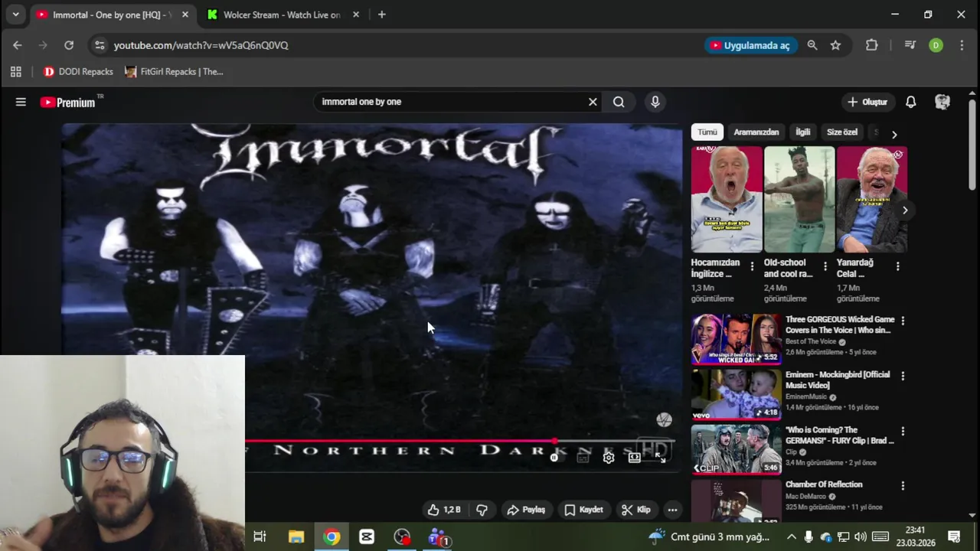This screenshot has width=980, height=551.
Task: Select the Tümü filter chip
Action: [x=707, y=132]
